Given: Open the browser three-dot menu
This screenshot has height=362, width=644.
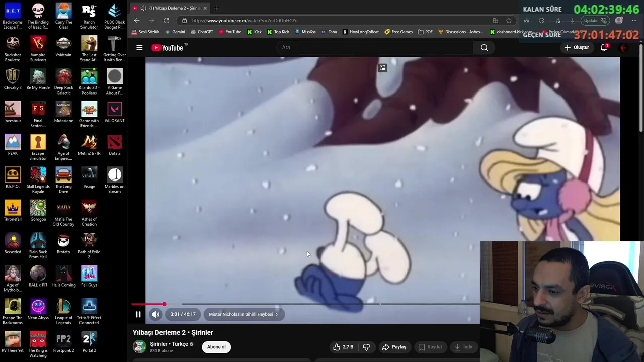Looking at the screenshot, I should coord(635,21).
